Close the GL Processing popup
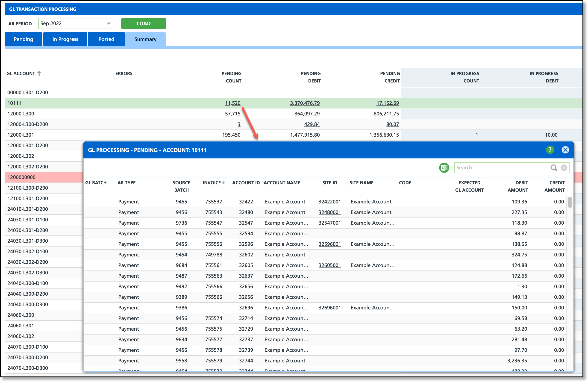Screen dimensions: 588x382 [565, 150]
